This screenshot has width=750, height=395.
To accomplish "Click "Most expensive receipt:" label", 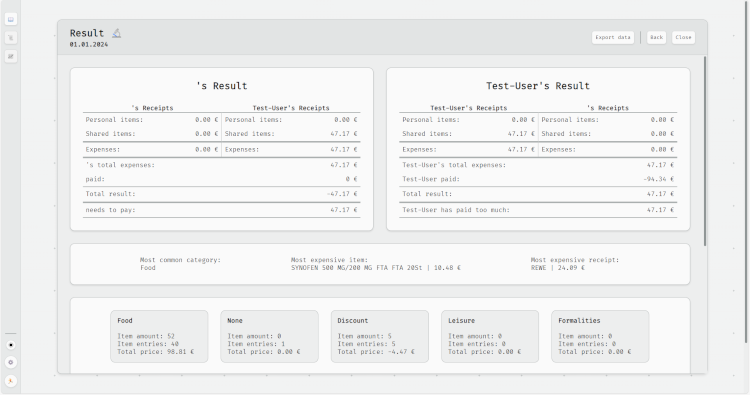I will 575,260.
